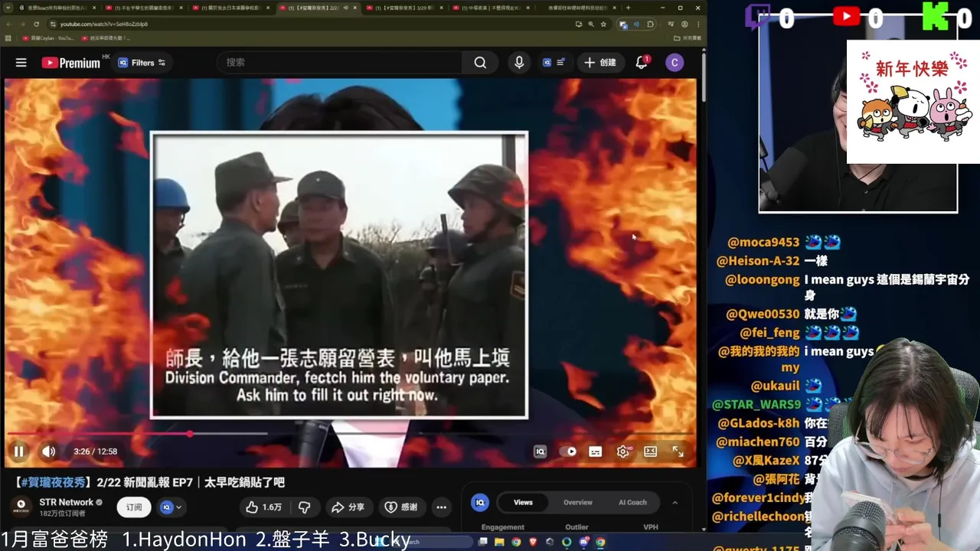The image size is (980, 551).
Task: Select the Views tab in vidIQ panel
Action: [x=523, y=502]
